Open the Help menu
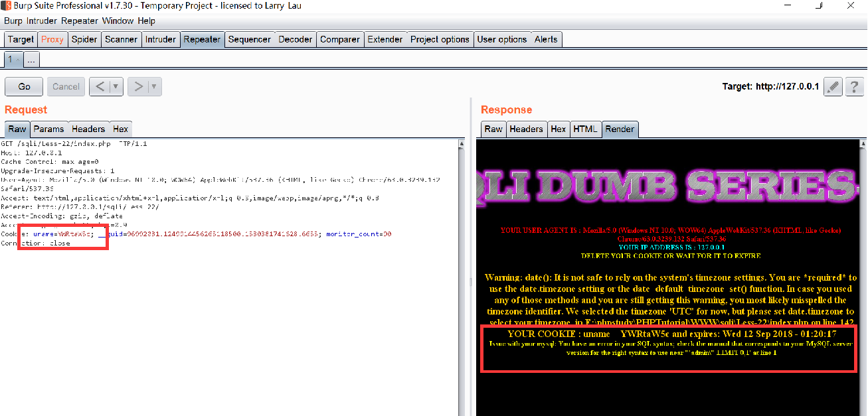868x416 pixels. click(146, 21)
